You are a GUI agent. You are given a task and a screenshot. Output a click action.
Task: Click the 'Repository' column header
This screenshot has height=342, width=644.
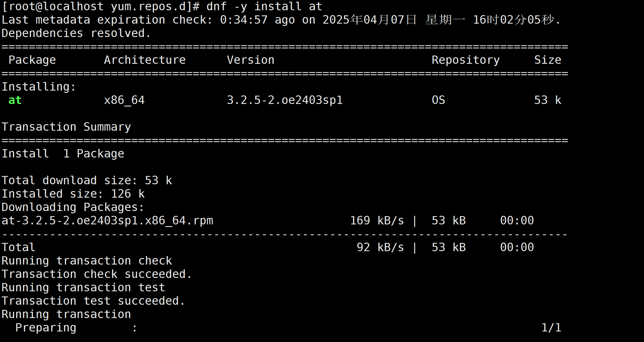point(466,60)
